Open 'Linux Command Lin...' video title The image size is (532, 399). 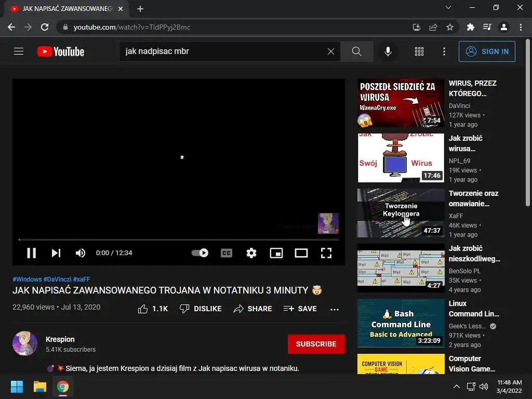tap(474, 309)
